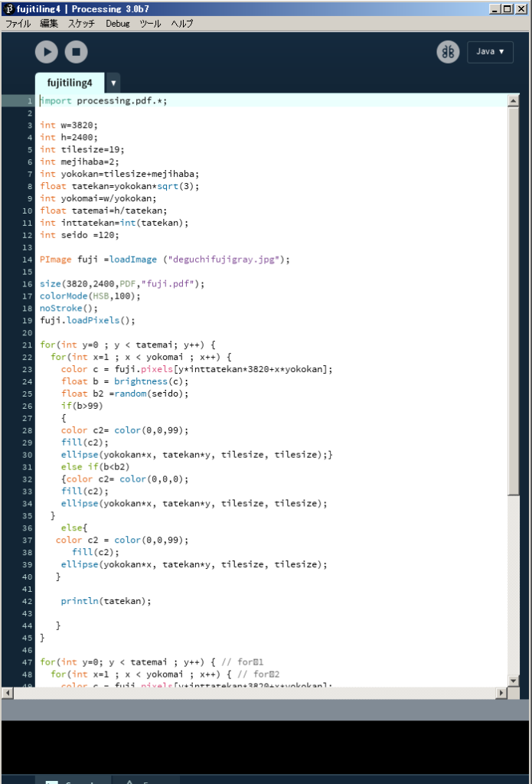The width and height of the screenshot is (532, 784).
Task: Open the 編集 menu
Action: [x=49, y=24]
